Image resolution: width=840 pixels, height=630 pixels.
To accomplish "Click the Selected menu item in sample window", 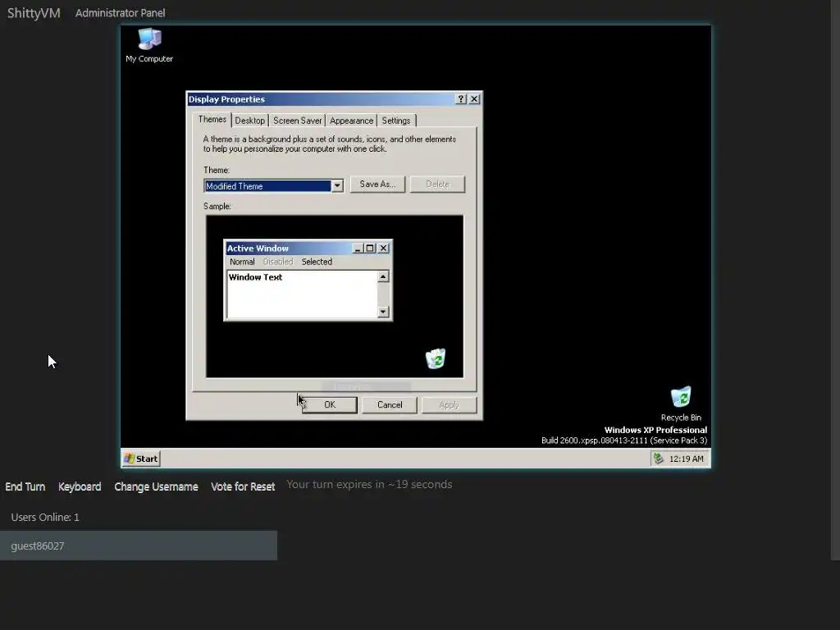I will [x=317, y=262].
